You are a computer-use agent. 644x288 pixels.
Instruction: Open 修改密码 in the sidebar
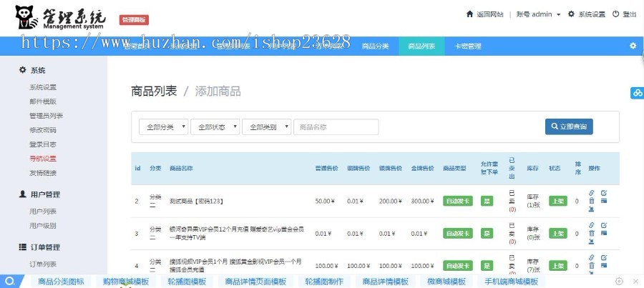(43, 130)
